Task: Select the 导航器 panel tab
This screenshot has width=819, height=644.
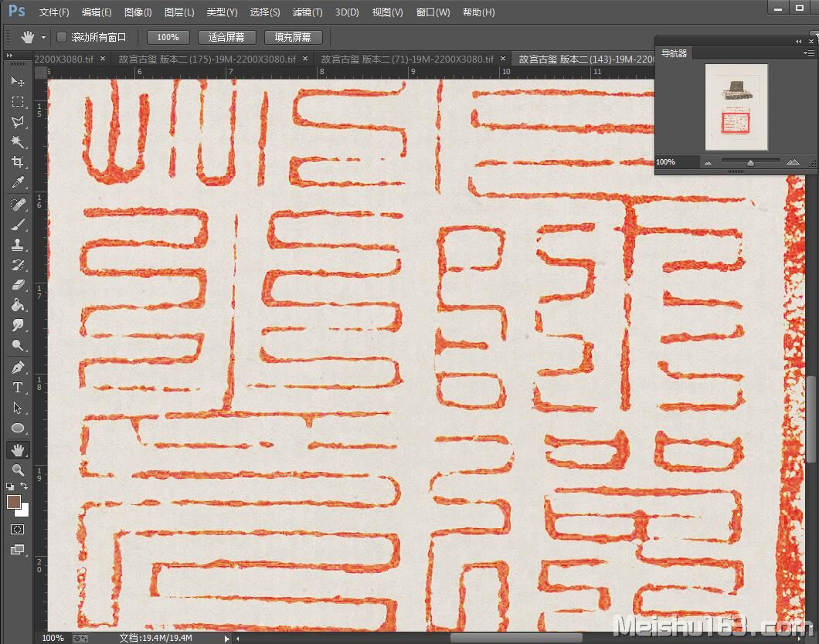Action: coord(674,53)
